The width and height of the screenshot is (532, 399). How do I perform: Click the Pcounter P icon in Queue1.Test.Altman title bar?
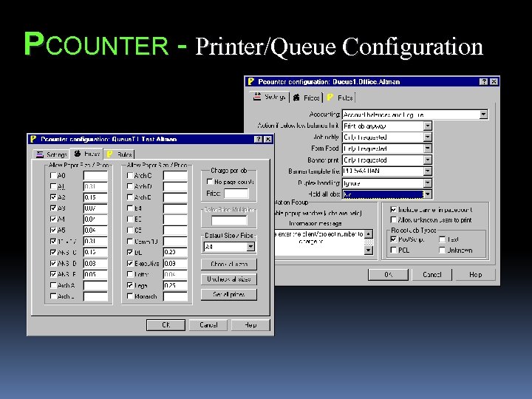point(33,139)
